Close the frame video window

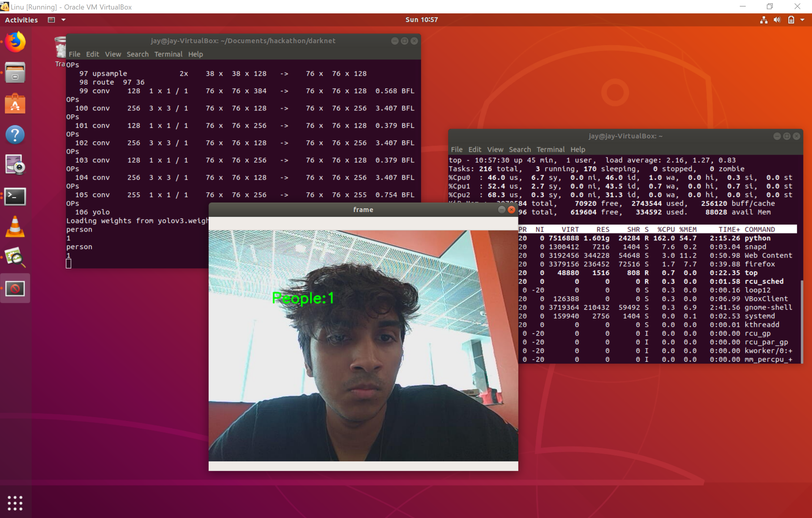point(512,210)
